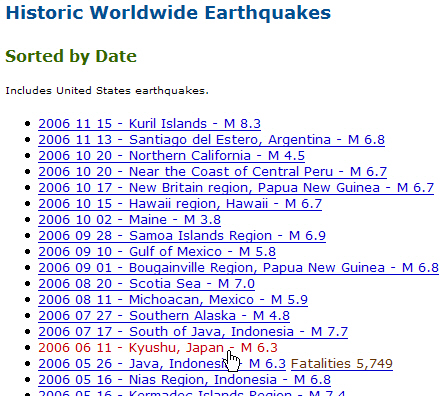The width and height of the screenshot is (444, 396).
Task: Click the Historic Worldwide Earthquakes heading
Action: [x=168, y=13]
